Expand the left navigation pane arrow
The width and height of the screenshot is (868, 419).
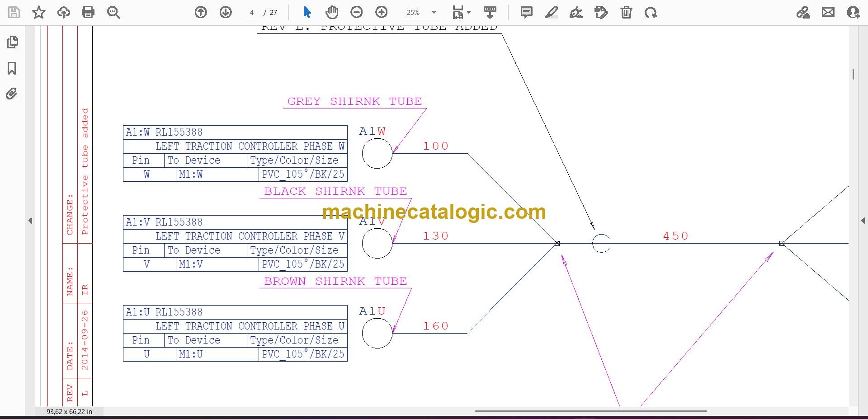point(30,221)
